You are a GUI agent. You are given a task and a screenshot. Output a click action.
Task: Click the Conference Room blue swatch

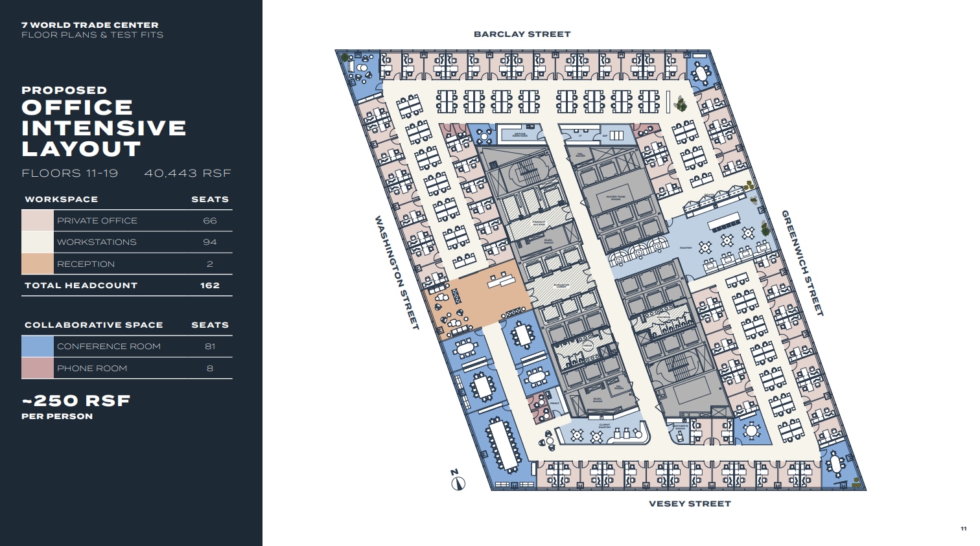[x=37, y=347]
